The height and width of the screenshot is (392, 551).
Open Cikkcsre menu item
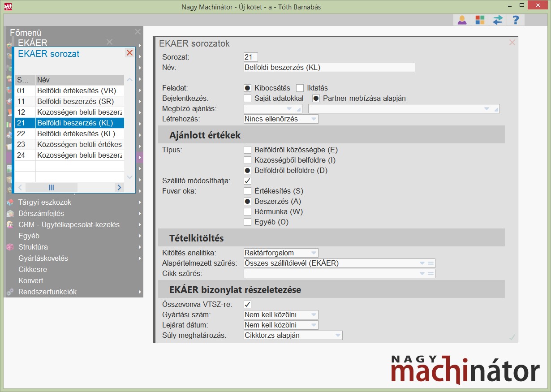(x=33, y=270)
